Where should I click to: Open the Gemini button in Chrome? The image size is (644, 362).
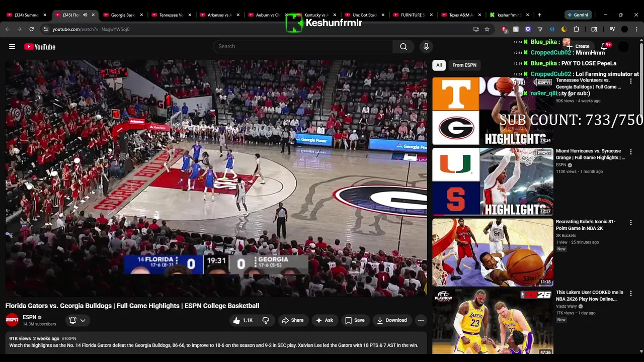(x=579, y=15)
